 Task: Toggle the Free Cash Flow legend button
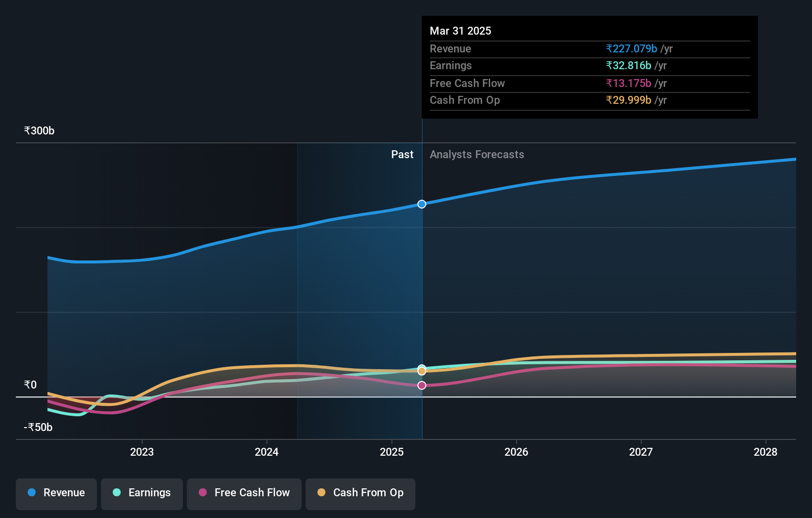coord(244,494)
